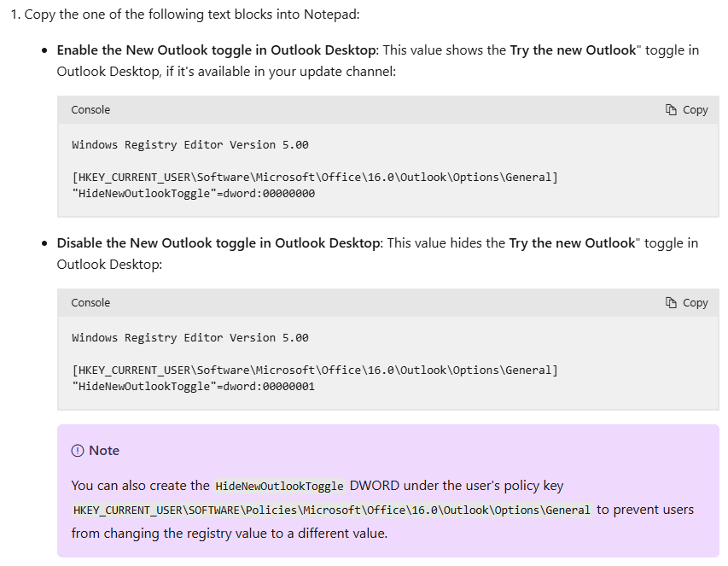728x566 pixels.
Task: Click bold text Enable the New Outlook toggle
Action: pyautogui.click(x=217, y=50)
